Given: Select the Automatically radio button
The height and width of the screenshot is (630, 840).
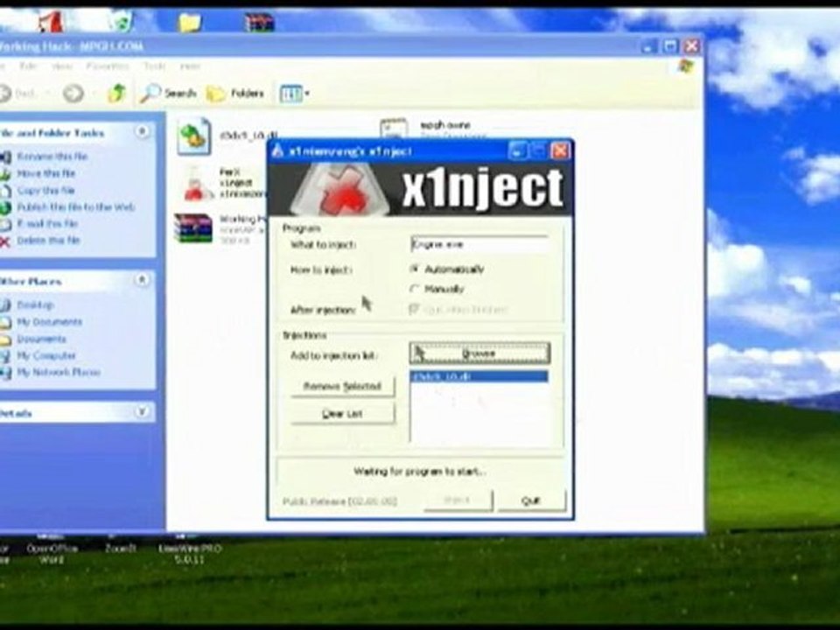Looking at the screenshot, I should coord(414,269).
